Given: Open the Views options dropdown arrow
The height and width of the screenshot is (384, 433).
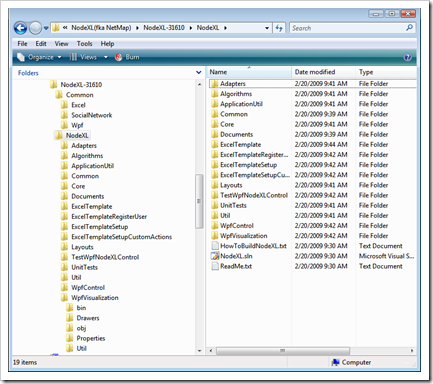Looking at the screenshot, I should (x=106, y=57).
